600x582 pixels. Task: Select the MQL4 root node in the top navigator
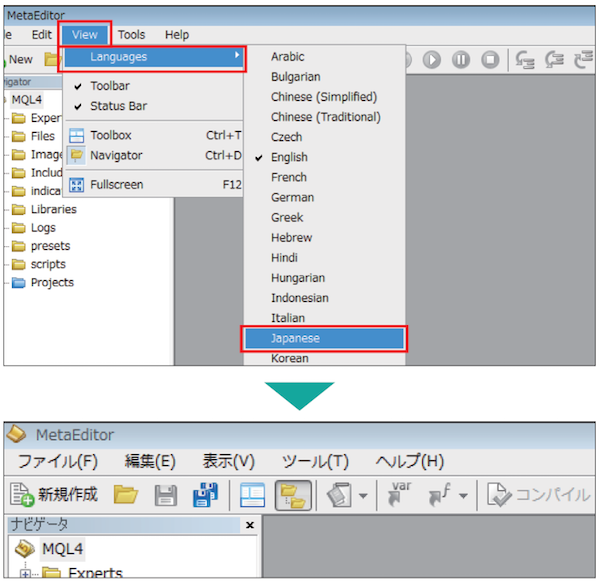tap(26, 100)
